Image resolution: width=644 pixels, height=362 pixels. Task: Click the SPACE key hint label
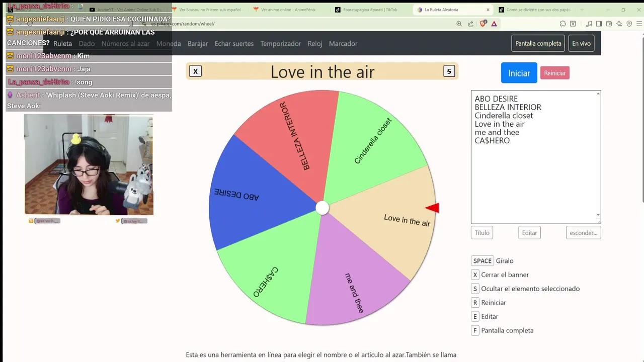coord(482,261)
